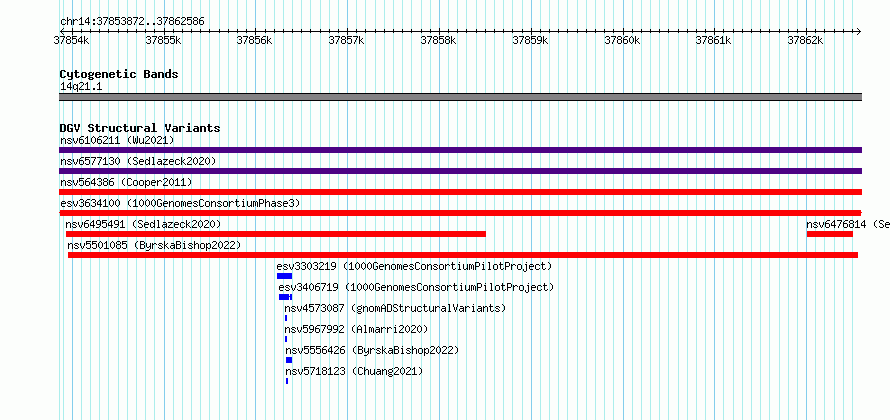
Task: Open nsv564386 (Cooper2011) variant label
Action: point(126,182)
